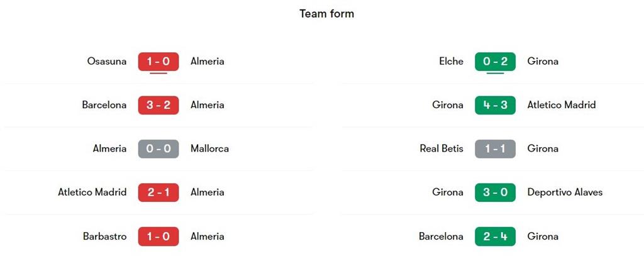Click the Atletico Madrid 2-1 Almeria score
Screen dimensions: 644x256
[x=158, y=192]
